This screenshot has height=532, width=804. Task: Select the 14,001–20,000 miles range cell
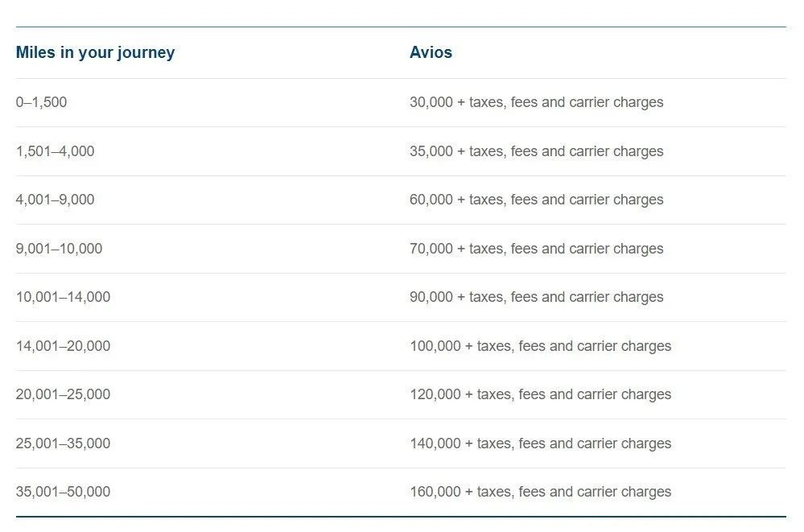(x=63, y=346)
